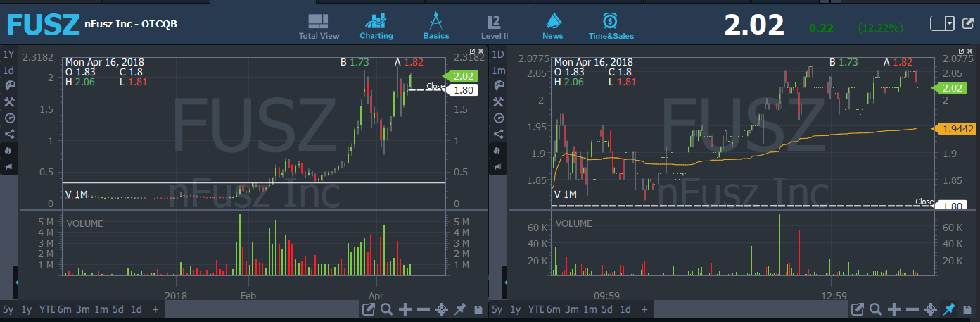Viewport: 980px width, 322px height.
Task: Select YTD timeframe on right chart
Action: [x=537, y=309]
